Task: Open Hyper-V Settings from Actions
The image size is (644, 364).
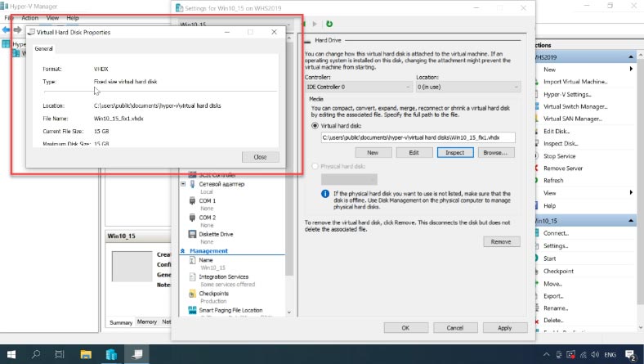Action: point(567,94)
